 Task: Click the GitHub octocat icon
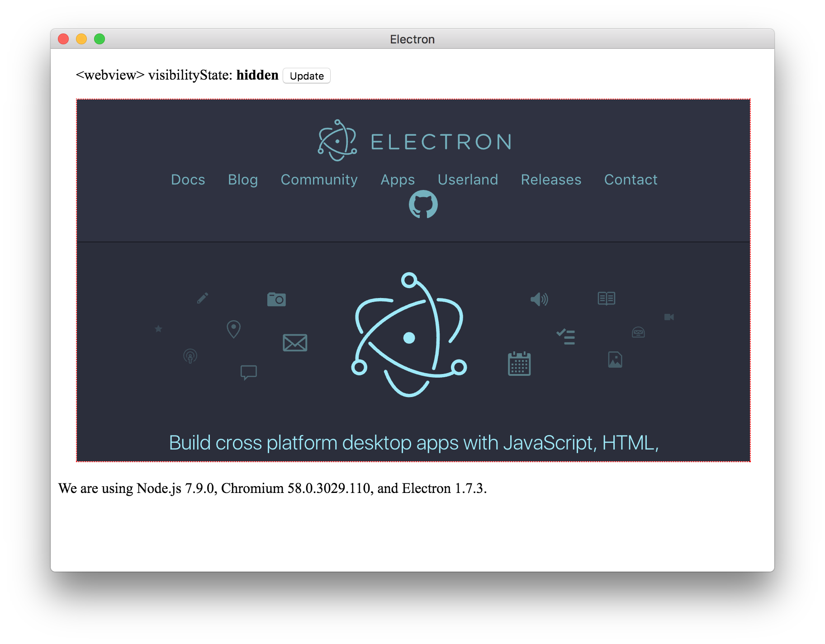[x=423, y=204]
